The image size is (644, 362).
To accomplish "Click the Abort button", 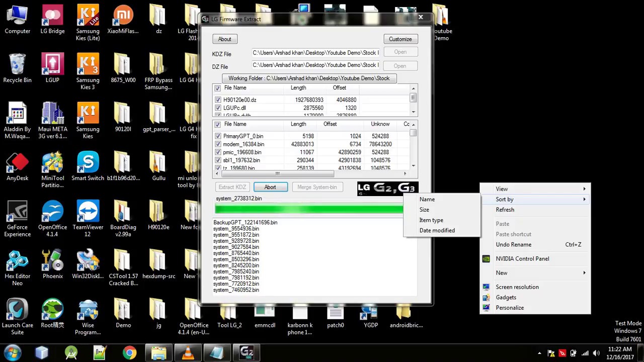I will 270,187.
